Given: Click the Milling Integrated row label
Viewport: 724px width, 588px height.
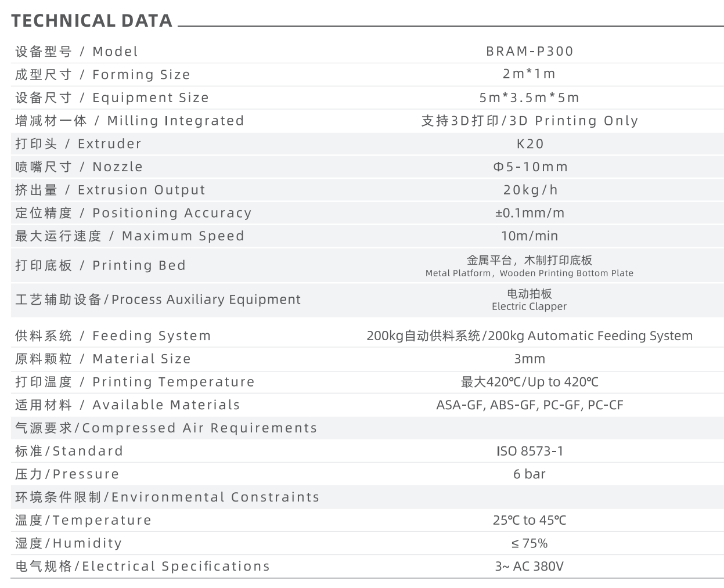Looking at the screenshot, I should pyautogui.click(x=129, y=121).
